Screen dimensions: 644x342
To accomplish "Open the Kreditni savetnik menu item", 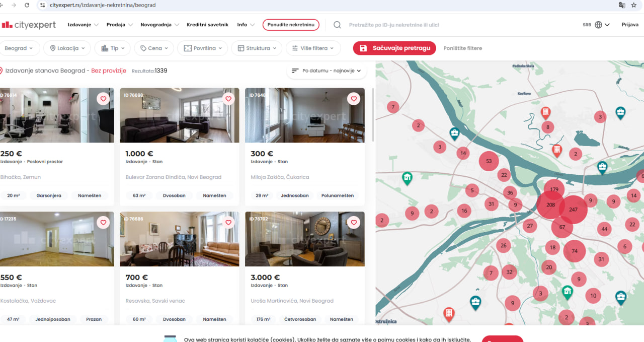I will point(207,25).
